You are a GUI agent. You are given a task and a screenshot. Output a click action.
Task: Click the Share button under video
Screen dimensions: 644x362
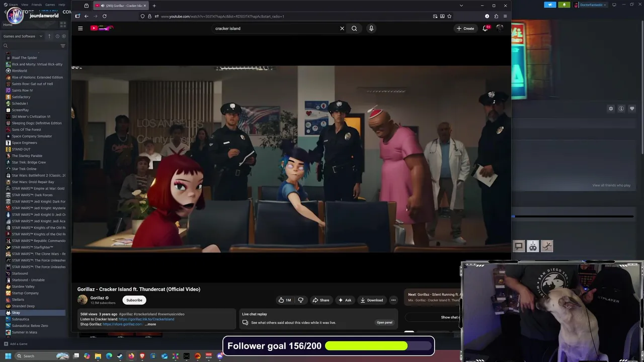tap(320, 300)
